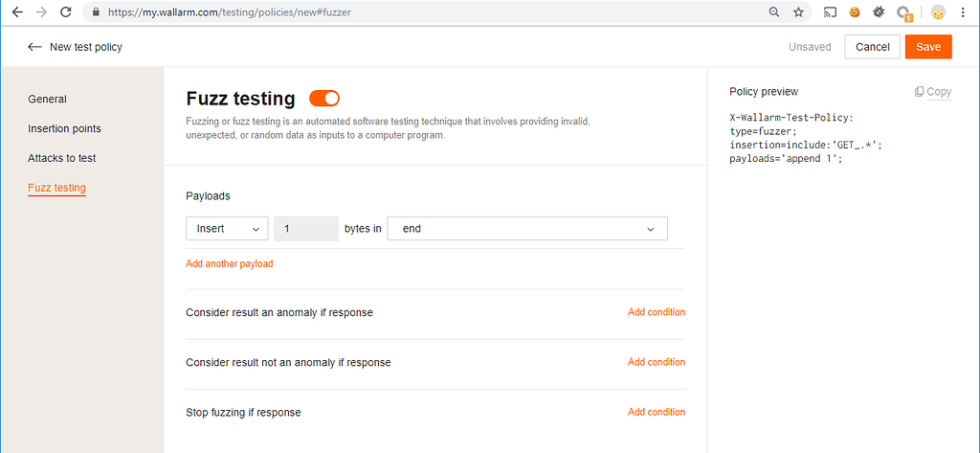Open the Insert payload action dropdown
980x453 pixels.
click(227, 229)
